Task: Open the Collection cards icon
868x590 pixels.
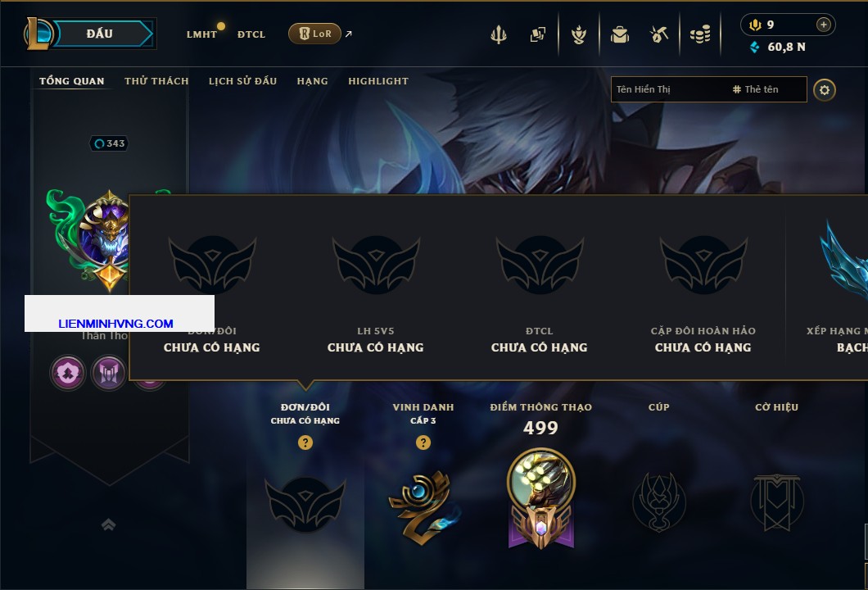Action: pyautogui.click(x=537, y=34)
